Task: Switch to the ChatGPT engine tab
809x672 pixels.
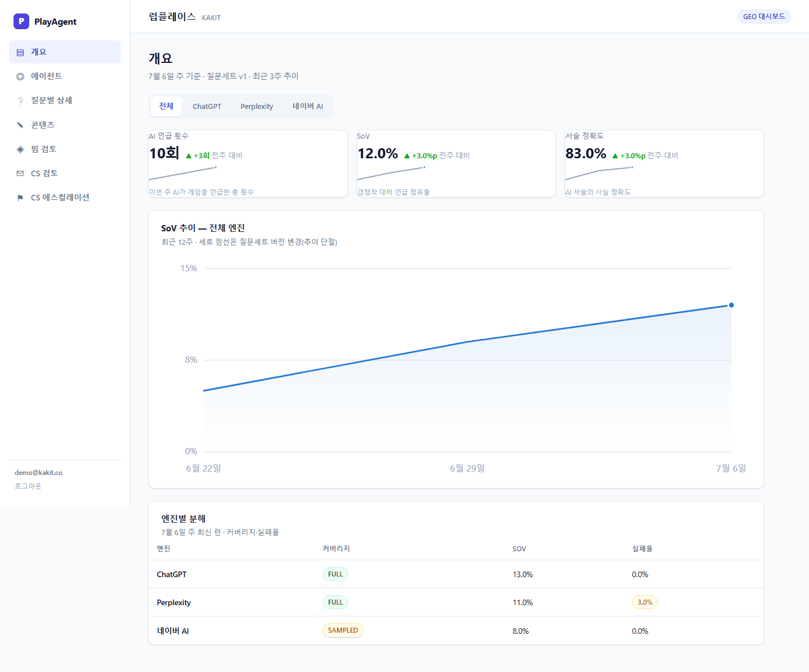Action: point(207,106)
